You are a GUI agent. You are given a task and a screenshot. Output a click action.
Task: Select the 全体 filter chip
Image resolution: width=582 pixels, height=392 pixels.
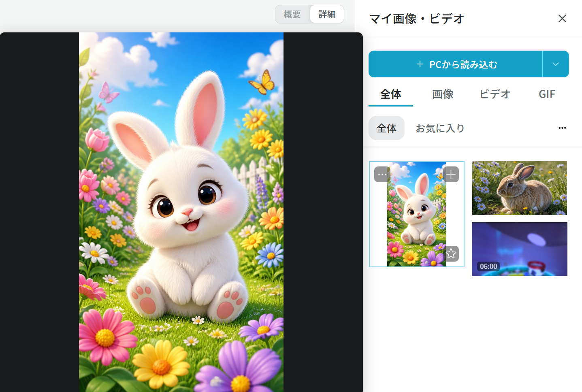click(386, 128)
